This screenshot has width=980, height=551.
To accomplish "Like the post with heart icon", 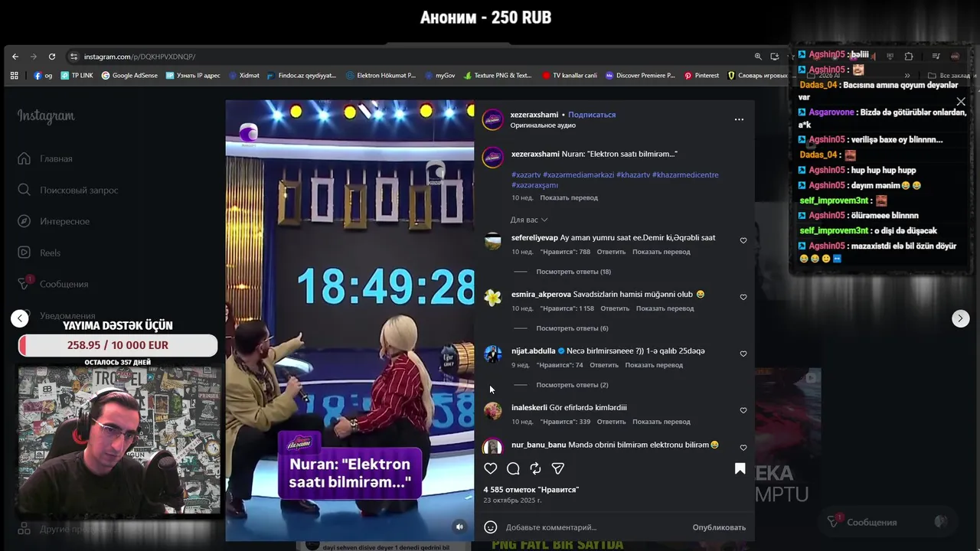I will [x=491, y=468].
